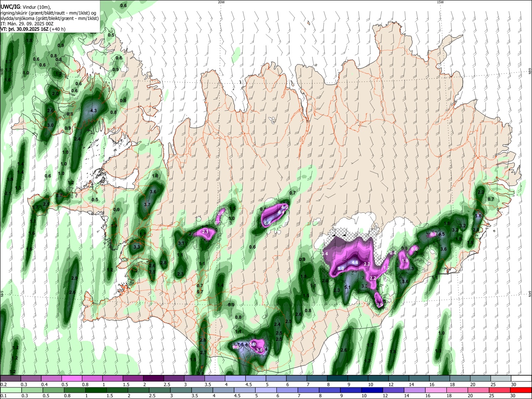Select the dark blue rain swatch between 10 and 12
This screenshot has width=532, height=399.
coord(372,390)
